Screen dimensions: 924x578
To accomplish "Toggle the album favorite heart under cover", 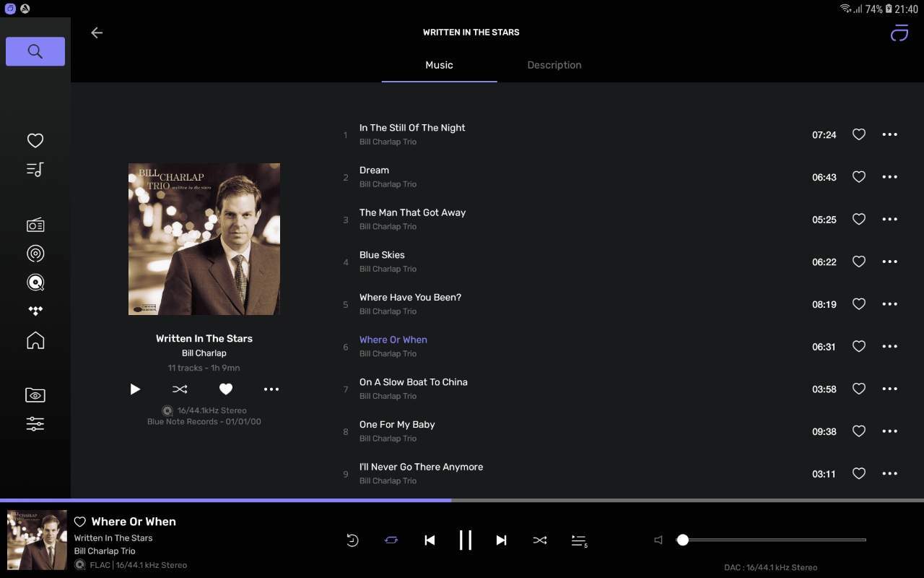I will [226, 389].
